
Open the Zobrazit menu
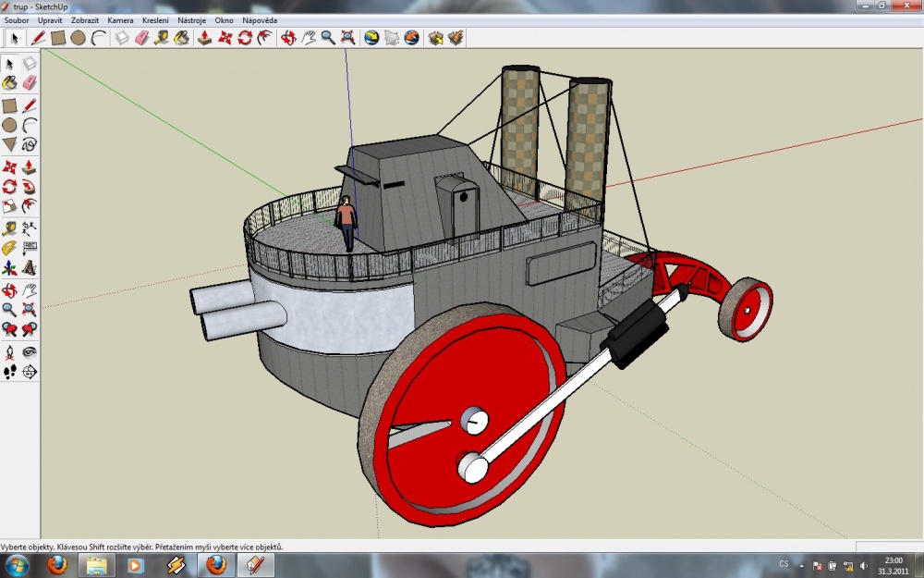85,20
